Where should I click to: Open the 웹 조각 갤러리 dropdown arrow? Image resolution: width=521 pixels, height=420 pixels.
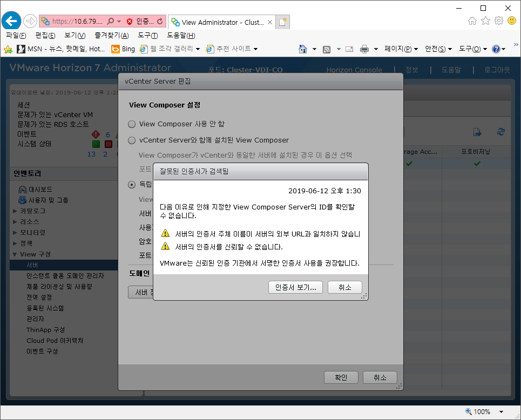tap(198, 49)
